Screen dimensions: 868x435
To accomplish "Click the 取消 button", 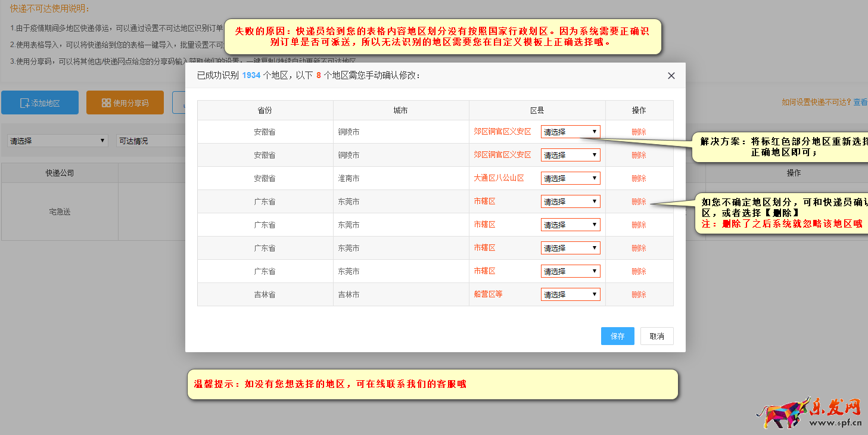I will pyautogui.click(x=657, y=336).
